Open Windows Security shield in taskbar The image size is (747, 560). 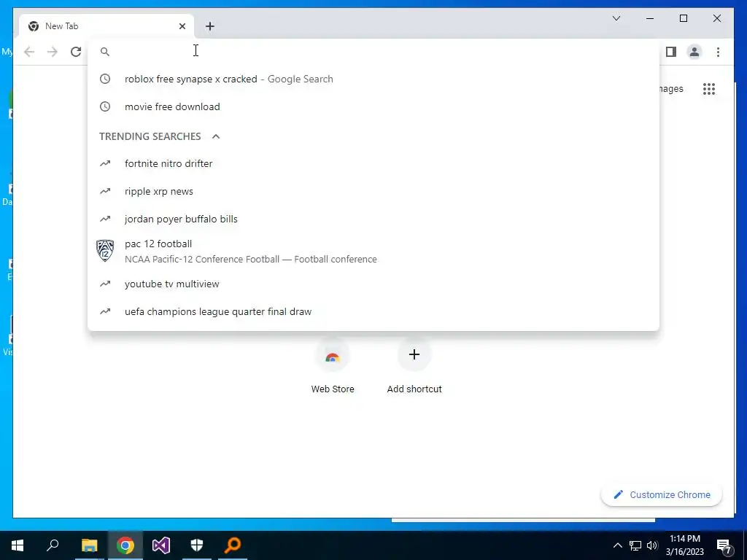pyautogui.click(x=197, y=545)
